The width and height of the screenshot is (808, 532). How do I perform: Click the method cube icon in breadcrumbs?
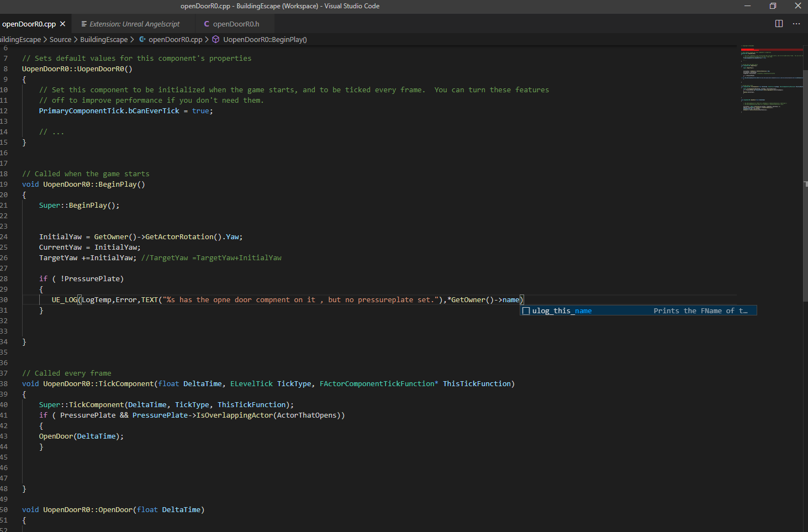point(216,39)
